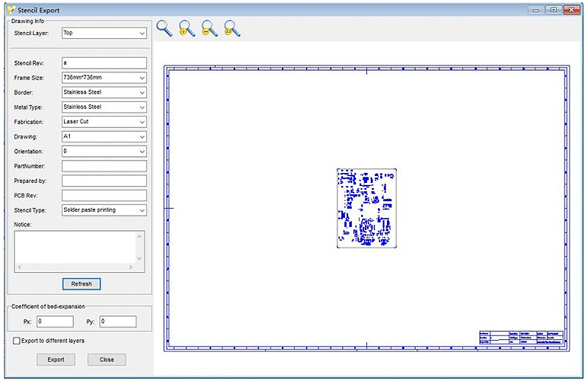588x381 pixels.
Task: Open the Metal Type dropdown
Action: coord(104,107)
